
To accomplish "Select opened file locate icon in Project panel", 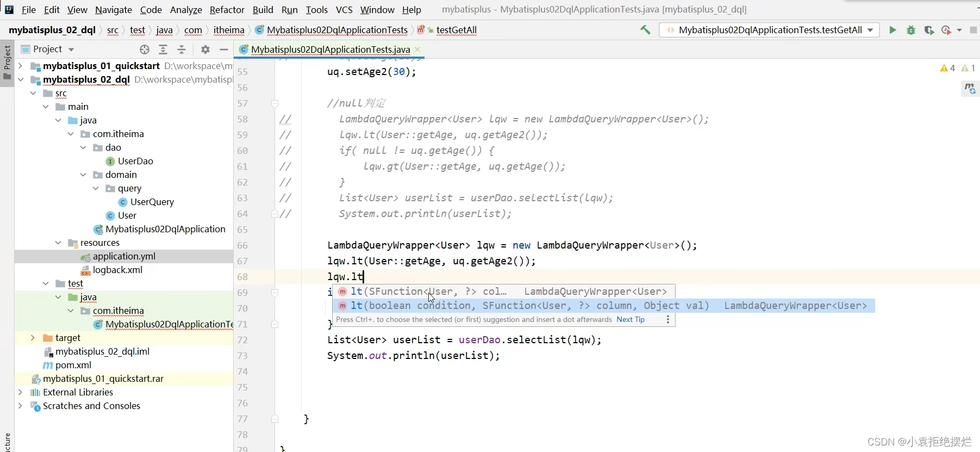I will 145,49.
